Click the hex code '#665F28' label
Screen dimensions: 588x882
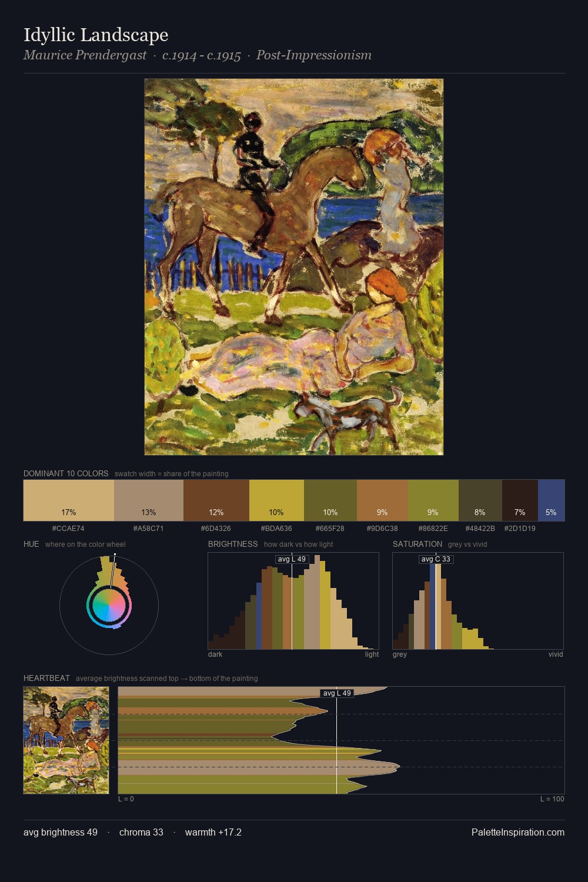click(x=330, y=529)
